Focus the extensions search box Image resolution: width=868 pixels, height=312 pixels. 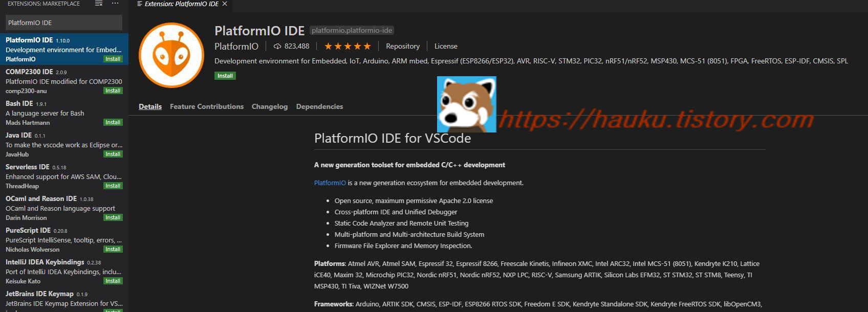(x=64, y=23)
